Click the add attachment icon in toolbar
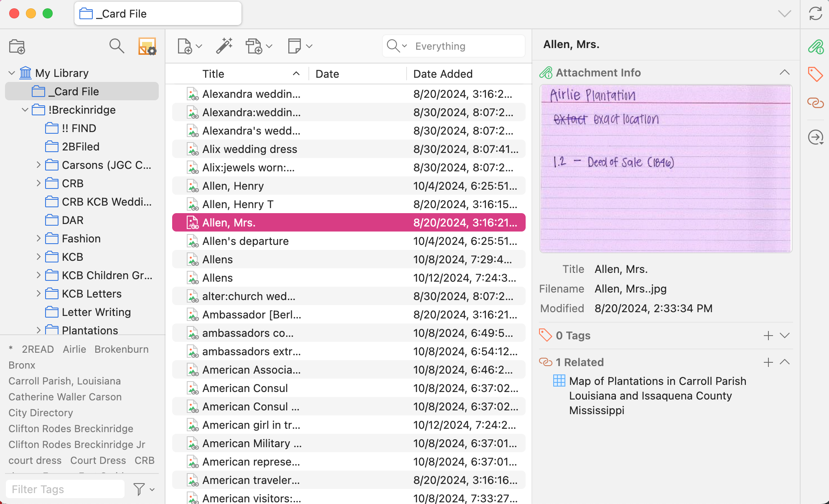 (x=254, y=46)
